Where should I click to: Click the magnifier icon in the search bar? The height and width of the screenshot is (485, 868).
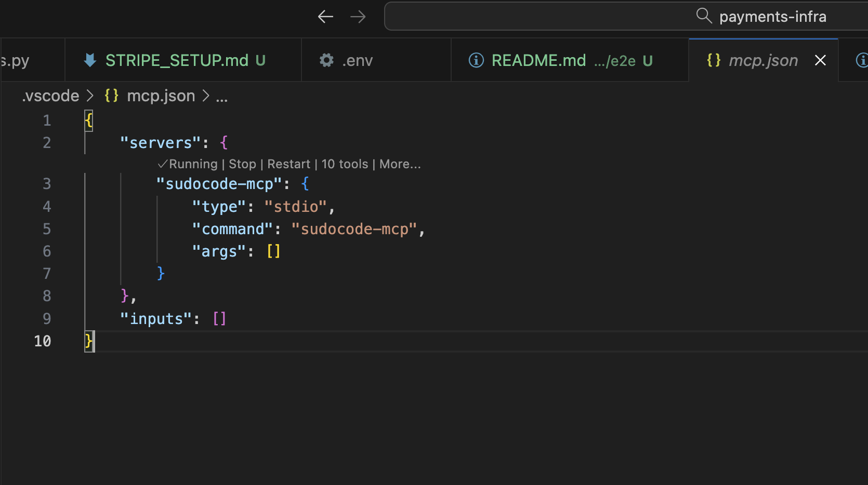click(x=703, y=16)
